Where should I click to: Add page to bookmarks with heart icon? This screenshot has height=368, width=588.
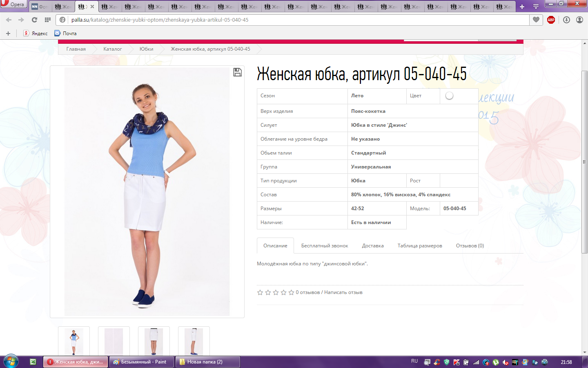536,20
